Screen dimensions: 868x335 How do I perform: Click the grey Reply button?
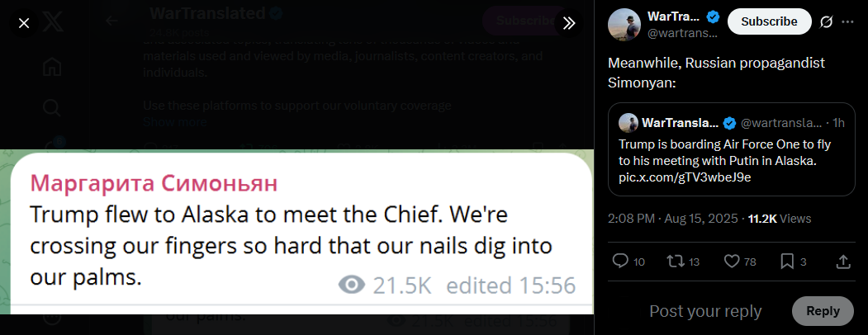coord(823,311)
